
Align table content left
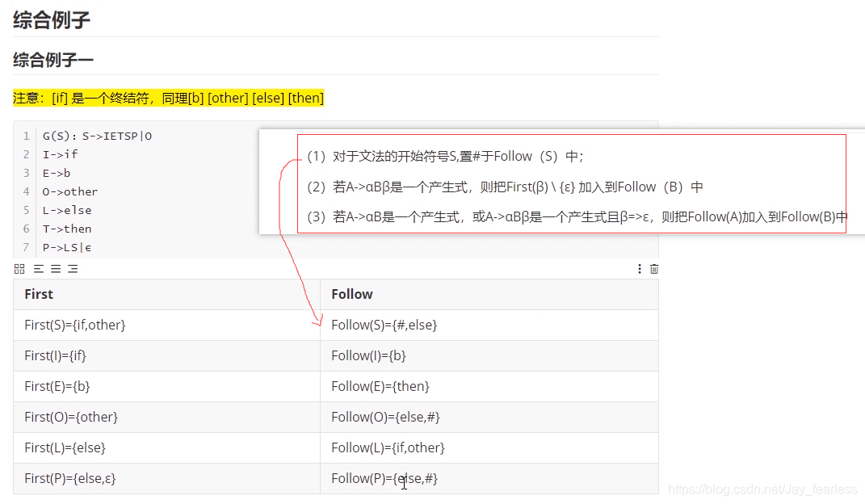(39, 269)
